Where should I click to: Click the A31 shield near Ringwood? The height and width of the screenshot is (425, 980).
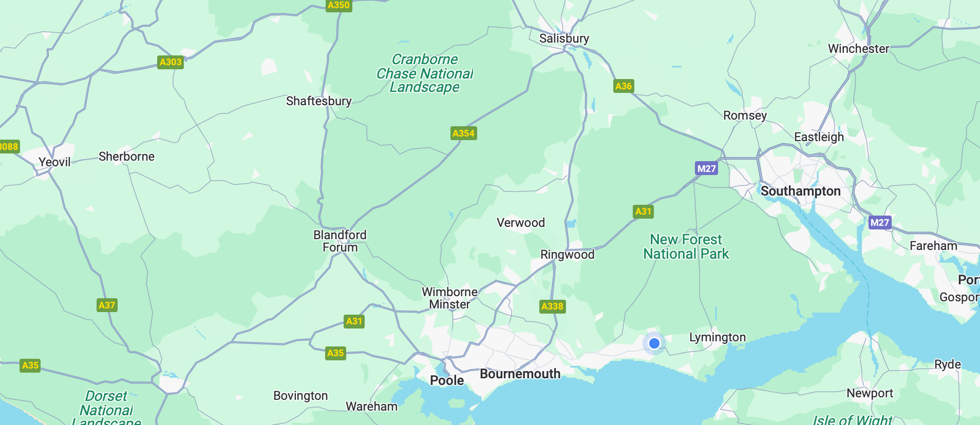pyautogui.click(x=643, y=211)
